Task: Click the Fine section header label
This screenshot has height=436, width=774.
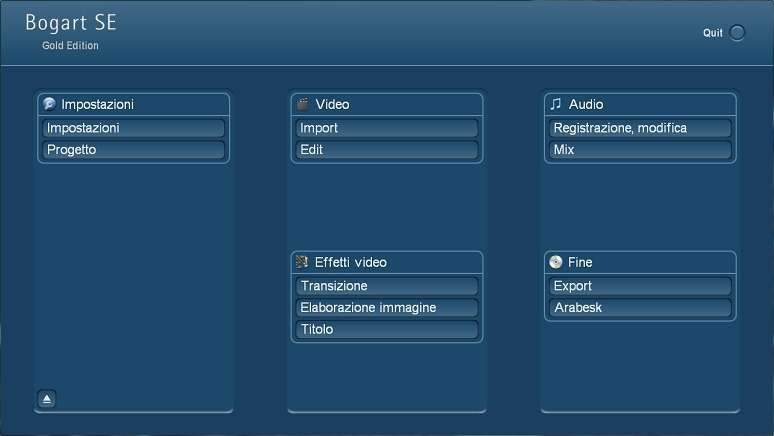Action: (x=580, y=262)
